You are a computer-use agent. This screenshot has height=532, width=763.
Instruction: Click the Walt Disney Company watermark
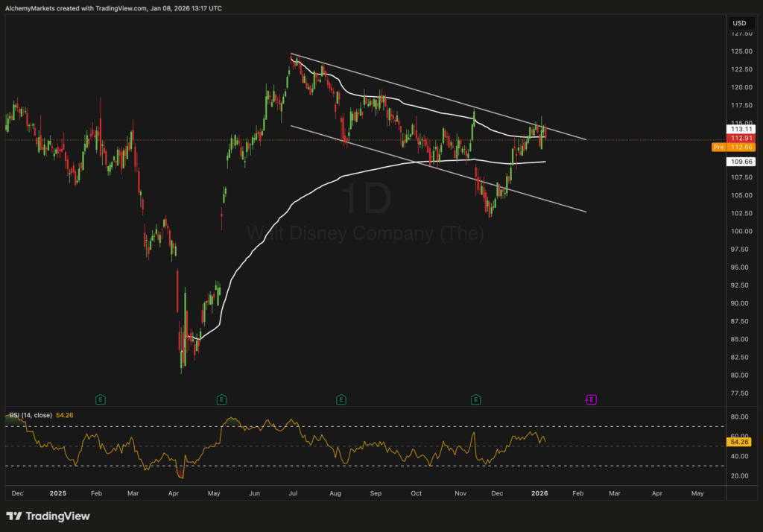click(x=365, y=233)
